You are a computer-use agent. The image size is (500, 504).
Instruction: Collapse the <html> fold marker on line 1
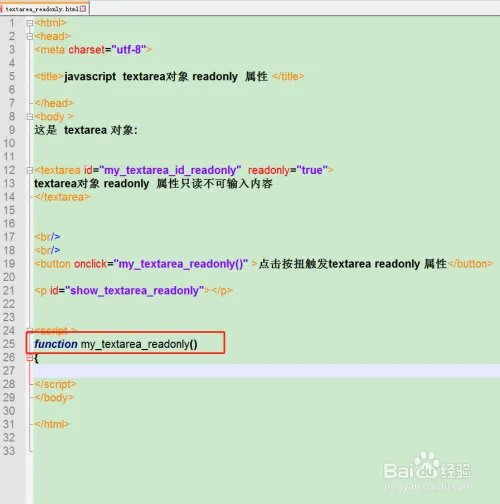[x=30, y=23]
